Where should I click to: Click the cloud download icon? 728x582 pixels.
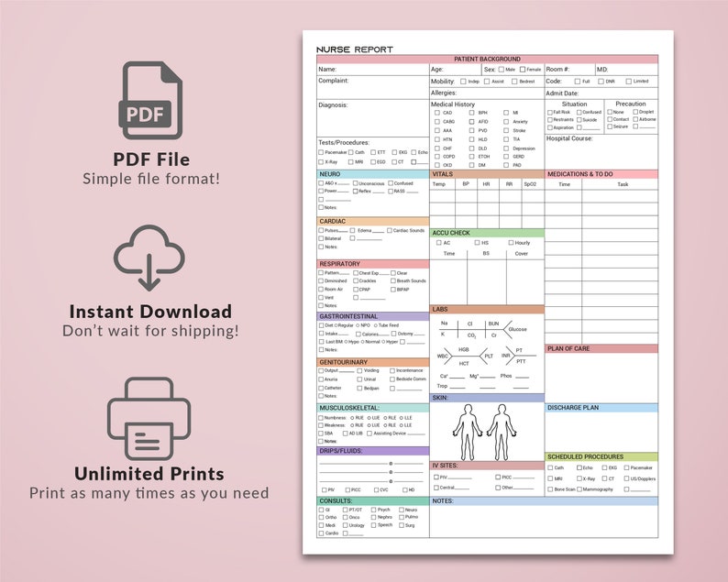pyautogui.click(x=149, y=258)
